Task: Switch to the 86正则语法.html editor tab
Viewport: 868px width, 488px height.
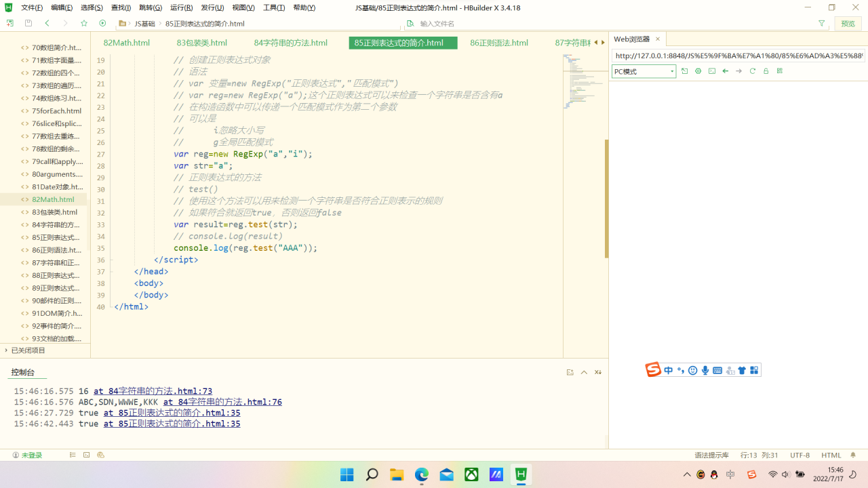Action: coord(499,43)
